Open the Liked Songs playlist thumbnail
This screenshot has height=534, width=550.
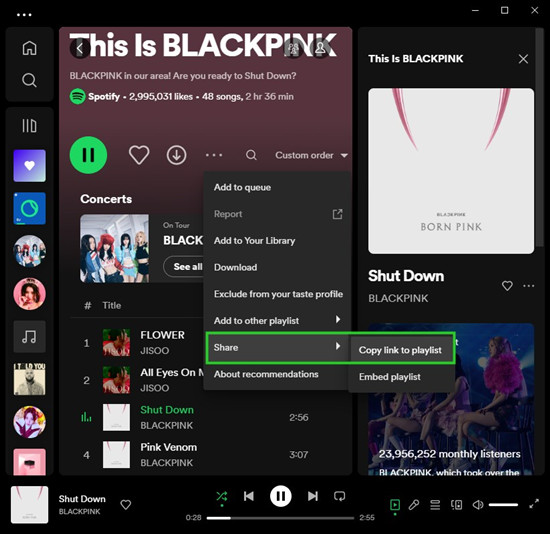click(x=29, y=166)
